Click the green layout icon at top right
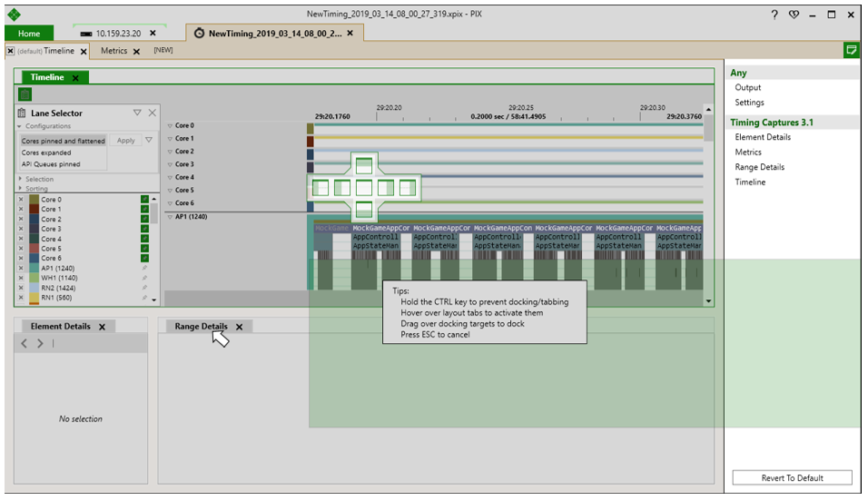 coord(851,50)
